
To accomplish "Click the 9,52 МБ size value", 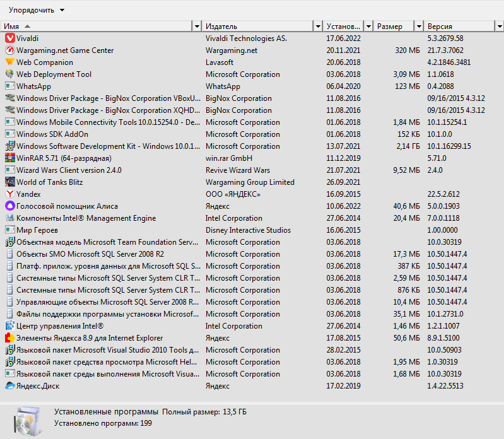I will 406,170.
